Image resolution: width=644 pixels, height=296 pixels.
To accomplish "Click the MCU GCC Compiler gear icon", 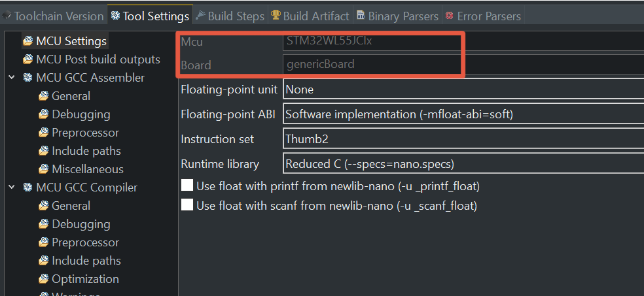I will click(28, 188).
